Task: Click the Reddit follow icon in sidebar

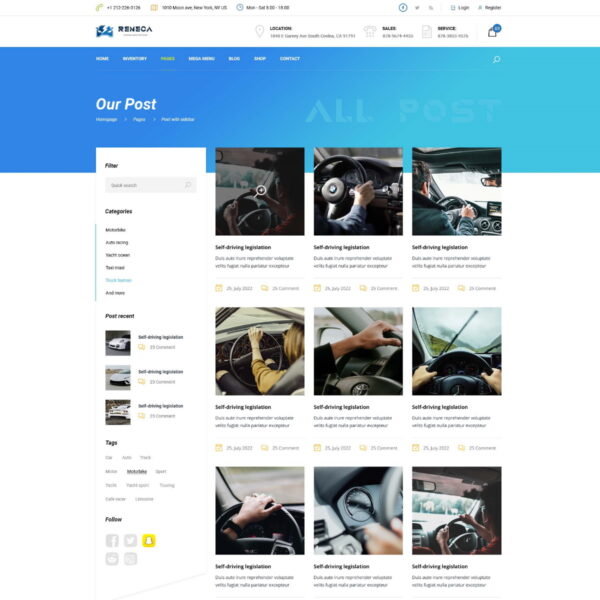Action: click(x=112, y=558)
